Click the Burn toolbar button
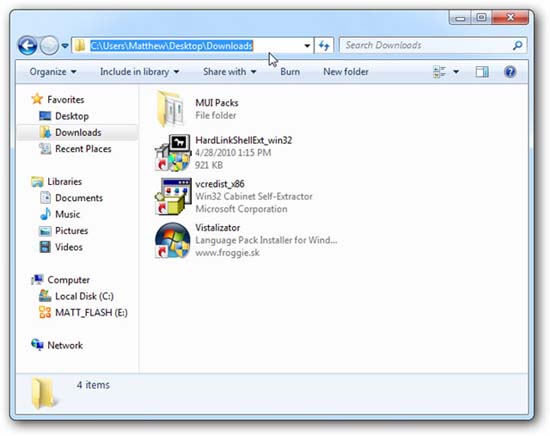 coord(290,72)
